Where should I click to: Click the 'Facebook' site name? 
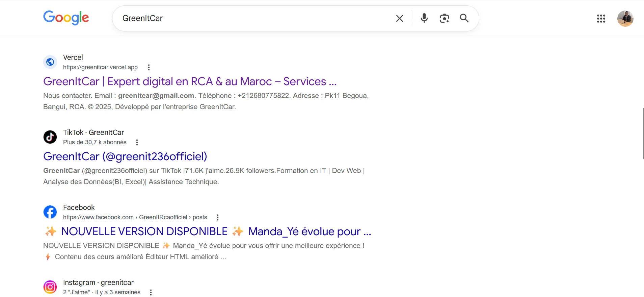[79, 207]
